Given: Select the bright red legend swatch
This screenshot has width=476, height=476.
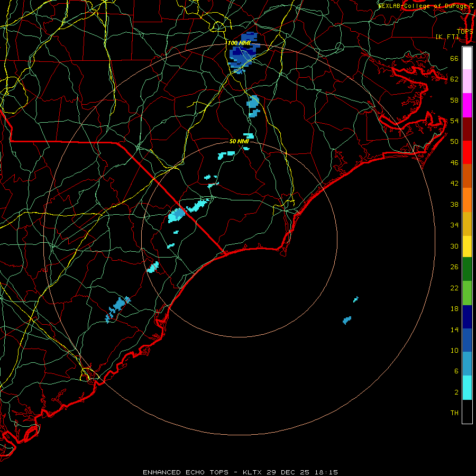Looking at the screenshot, I should point(467,152).
